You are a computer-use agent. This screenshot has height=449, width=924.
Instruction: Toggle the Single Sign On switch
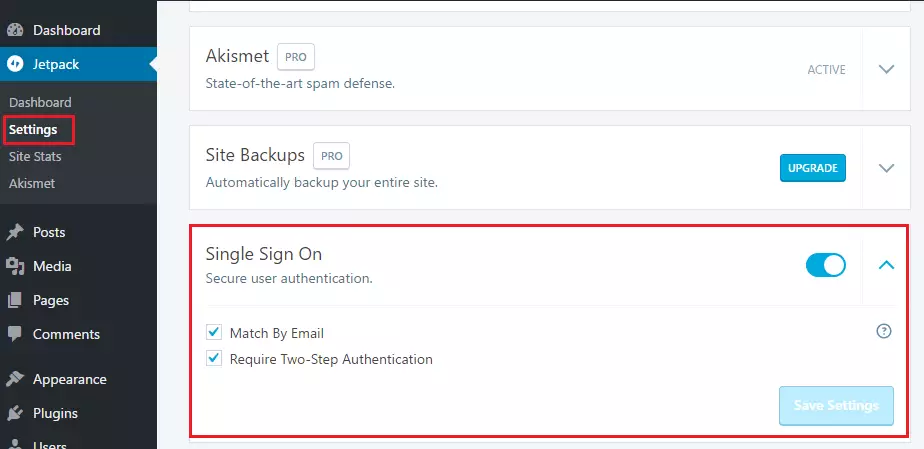[826, 265]
